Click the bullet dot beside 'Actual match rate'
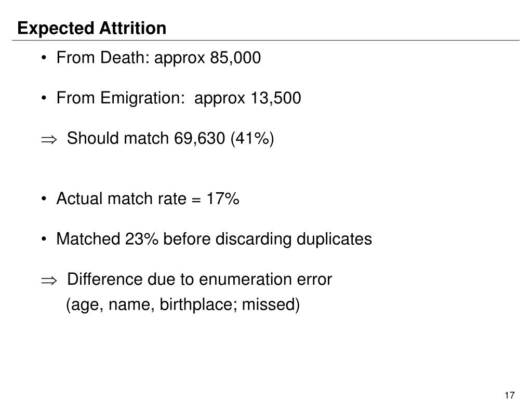532x411 pixels. (44, 199)
